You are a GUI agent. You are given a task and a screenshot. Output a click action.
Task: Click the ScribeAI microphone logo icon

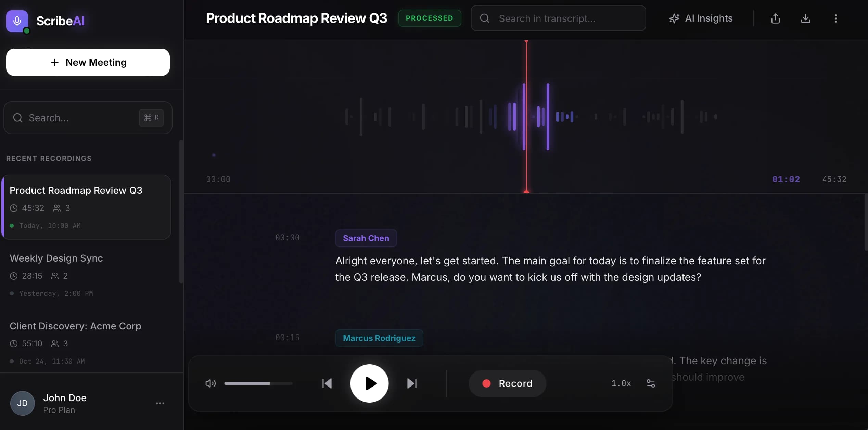(17, 21)
